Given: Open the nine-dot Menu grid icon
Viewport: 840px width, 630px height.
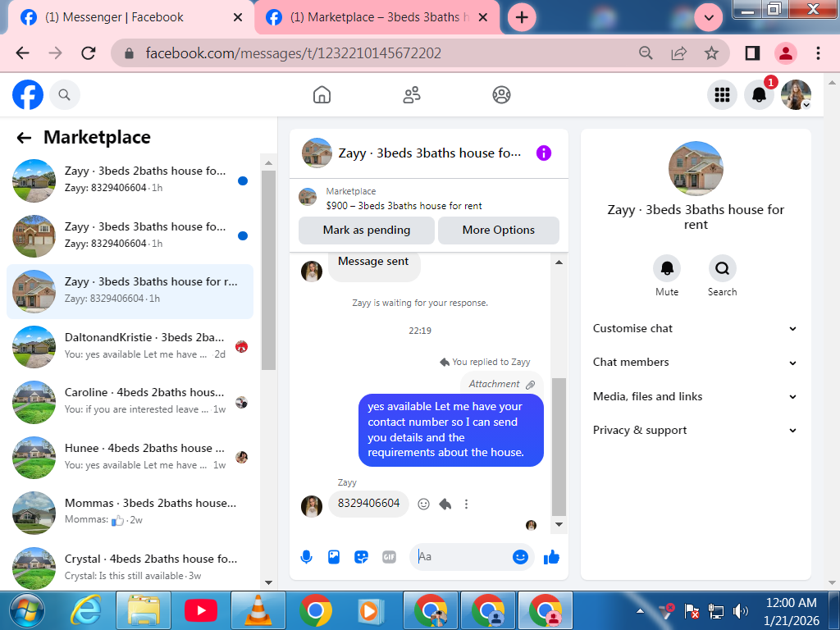Looking at the screenshot, I should (722, 95).
